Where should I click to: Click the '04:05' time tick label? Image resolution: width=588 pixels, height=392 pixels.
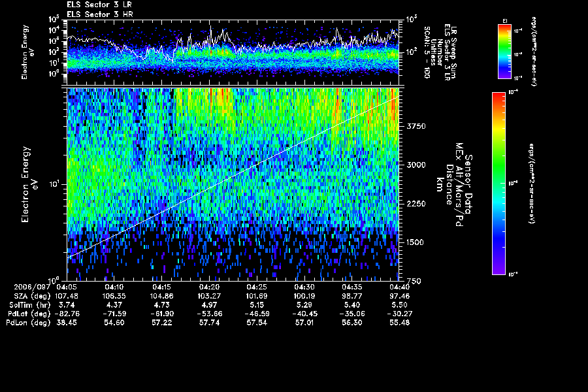click(x=67, y=287)
